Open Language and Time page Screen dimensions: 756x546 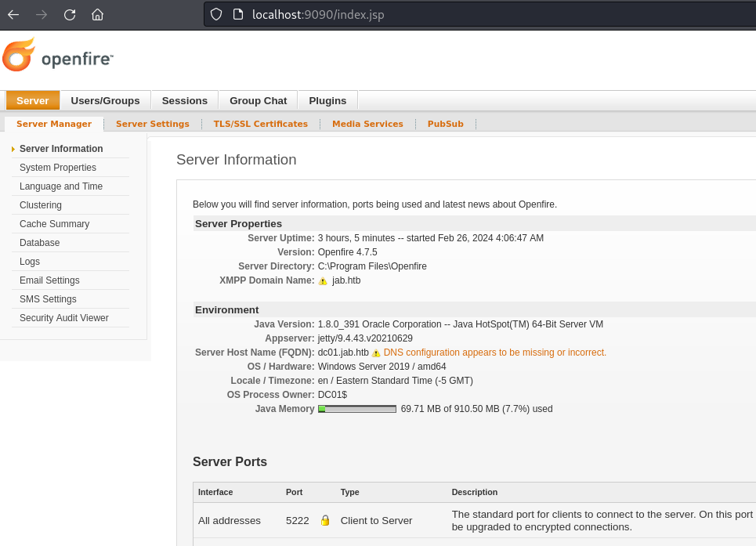tap(61, 186)
